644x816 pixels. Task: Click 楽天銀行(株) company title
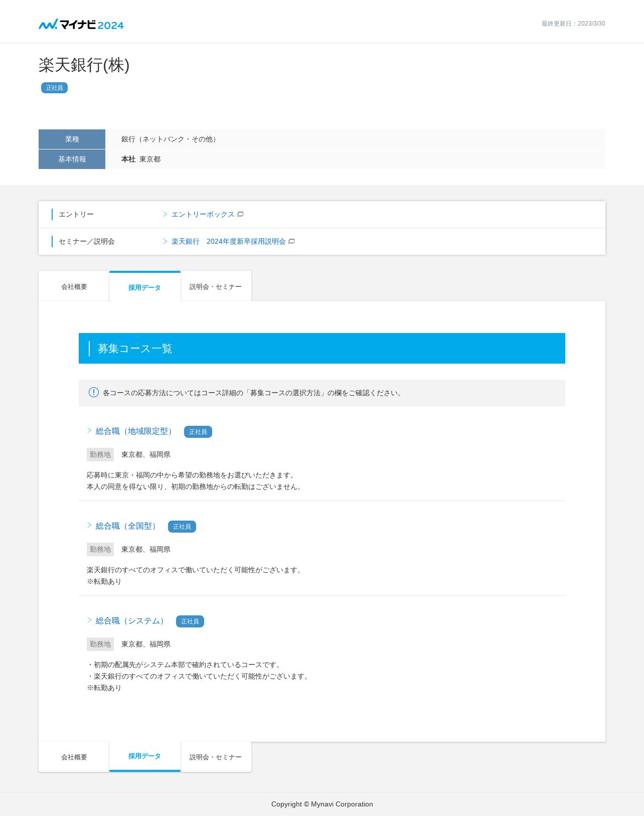(x=84, y=65)
